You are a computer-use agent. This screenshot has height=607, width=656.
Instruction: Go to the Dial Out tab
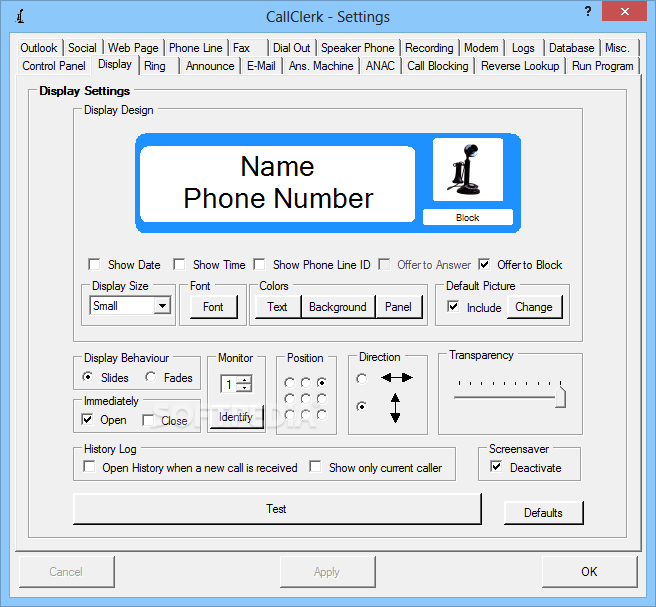292,48
